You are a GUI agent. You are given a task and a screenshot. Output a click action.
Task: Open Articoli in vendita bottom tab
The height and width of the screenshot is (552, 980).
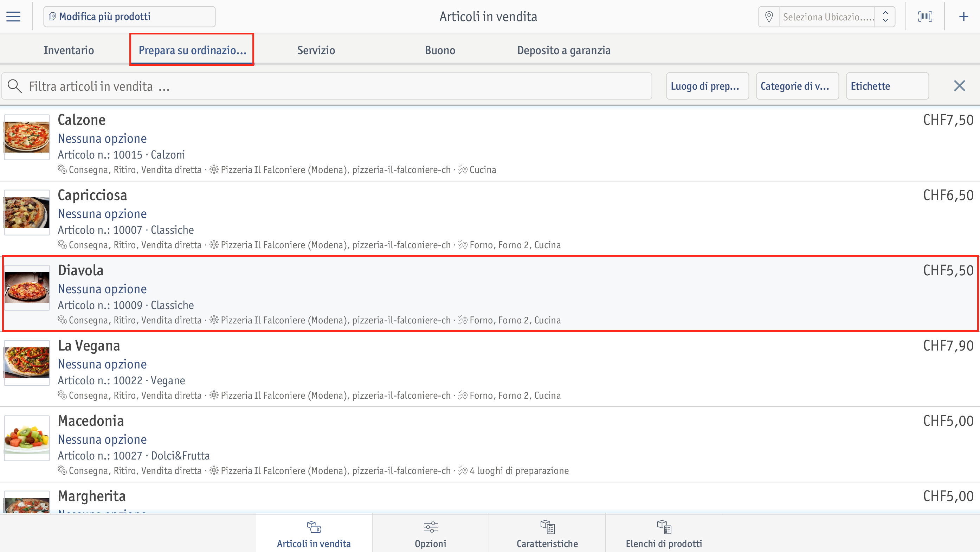tap(314, 534)
